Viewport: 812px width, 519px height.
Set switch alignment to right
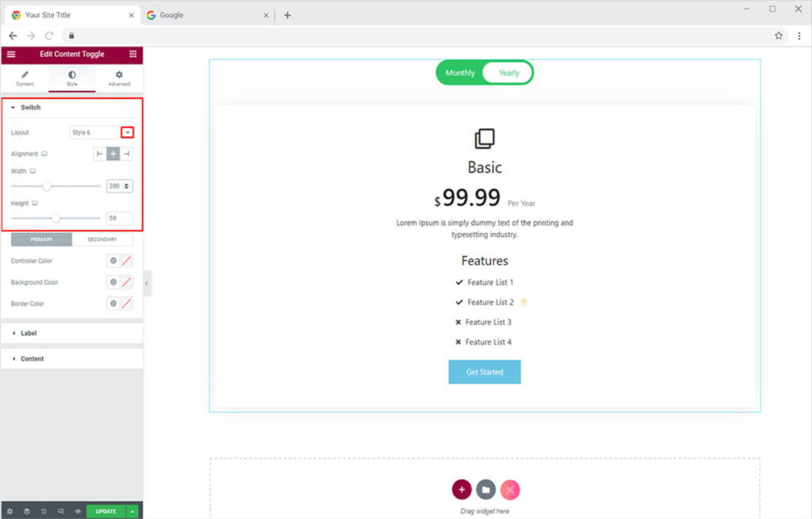coord(127,154)
